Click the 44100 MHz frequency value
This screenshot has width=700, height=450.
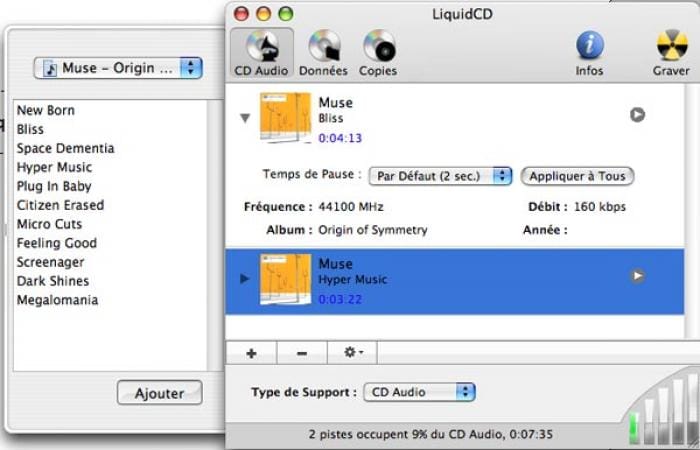tap(351, 207)
